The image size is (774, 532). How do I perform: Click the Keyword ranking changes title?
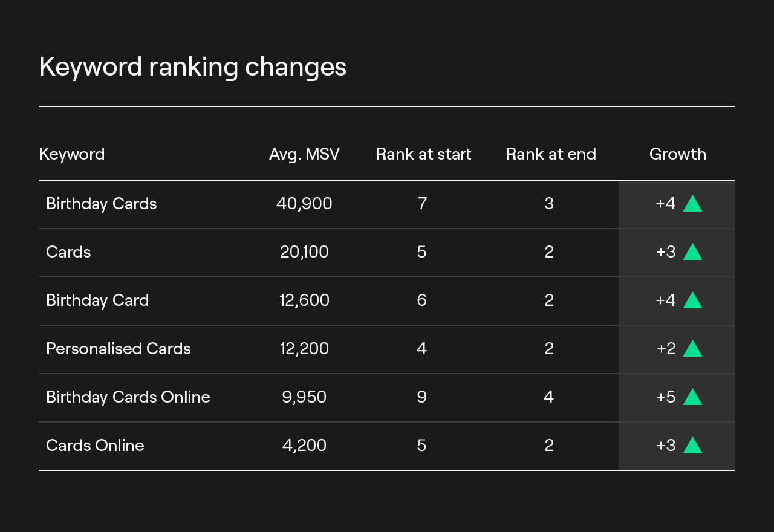[192, 66]
